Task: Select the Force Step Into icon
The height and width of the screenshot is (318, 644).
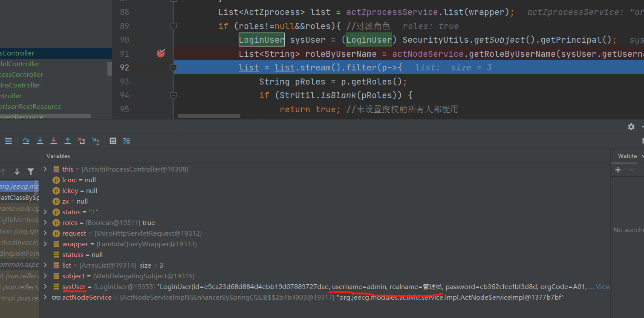Action: 53,141
